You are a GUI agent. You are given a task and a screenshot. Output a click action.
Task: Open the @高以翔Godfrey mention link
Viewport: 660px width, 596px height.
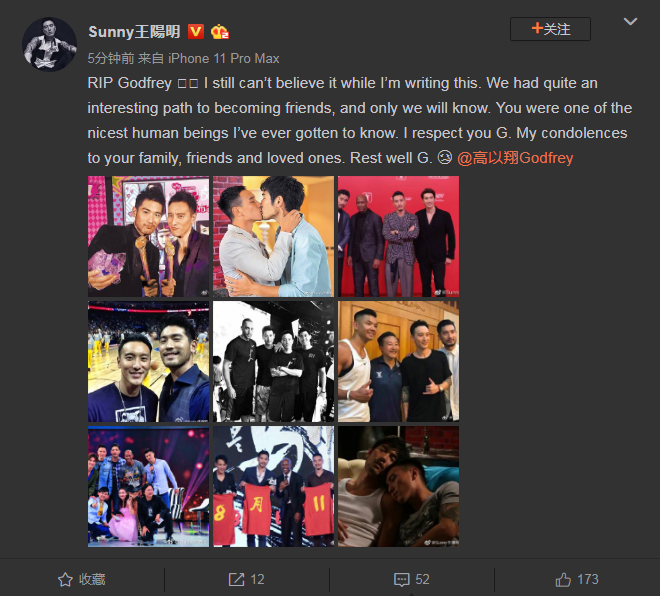(x=515, y=158)
